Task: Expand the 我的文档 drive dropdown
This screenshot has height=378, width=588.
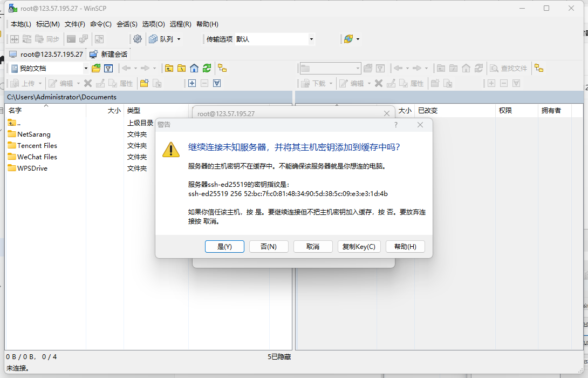Action: pos(86,69)
